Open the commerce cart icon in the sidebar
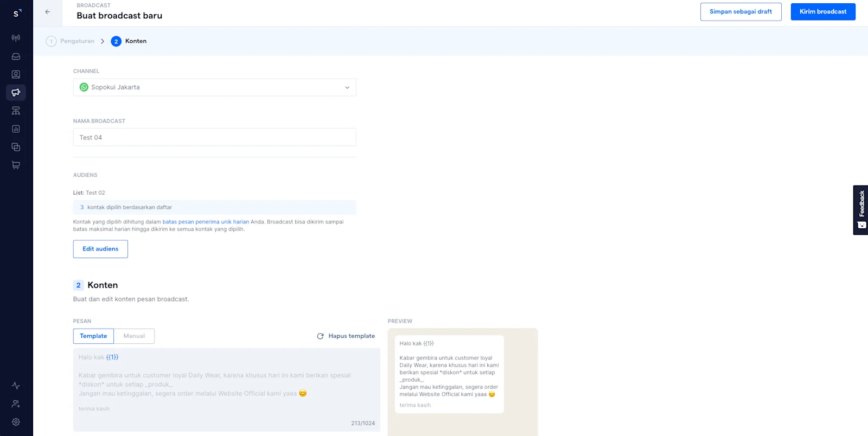The height and width of the screenshot is (436, 868). click(16, 165)
